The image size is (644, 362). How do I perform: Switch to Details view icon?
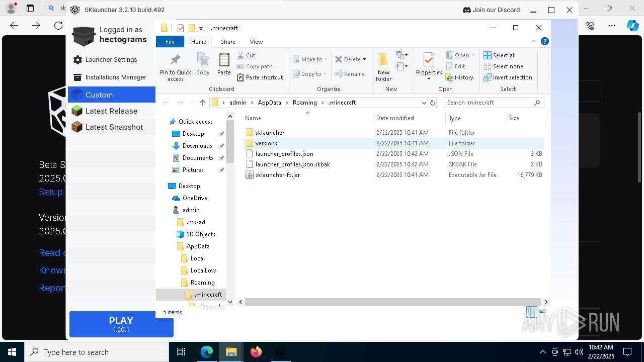click(x=532, y=312)
